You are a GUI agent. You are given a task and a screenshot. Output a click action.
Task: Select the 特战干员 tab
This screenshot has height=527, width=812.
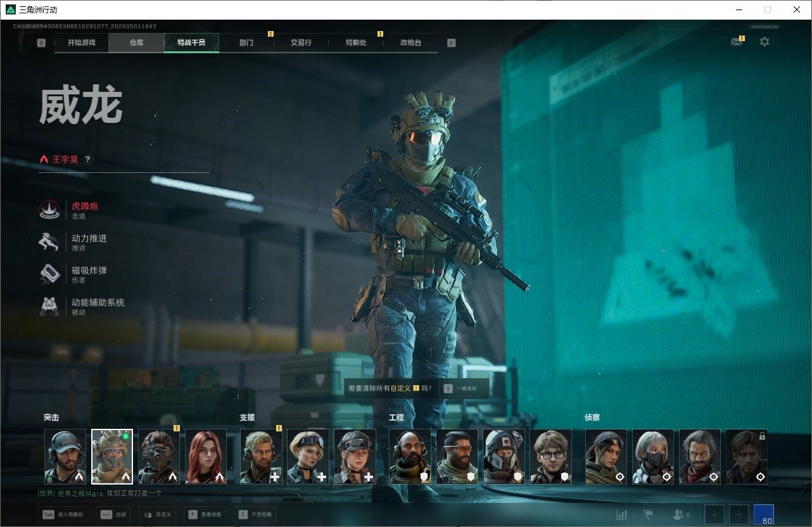pos(192,43)
